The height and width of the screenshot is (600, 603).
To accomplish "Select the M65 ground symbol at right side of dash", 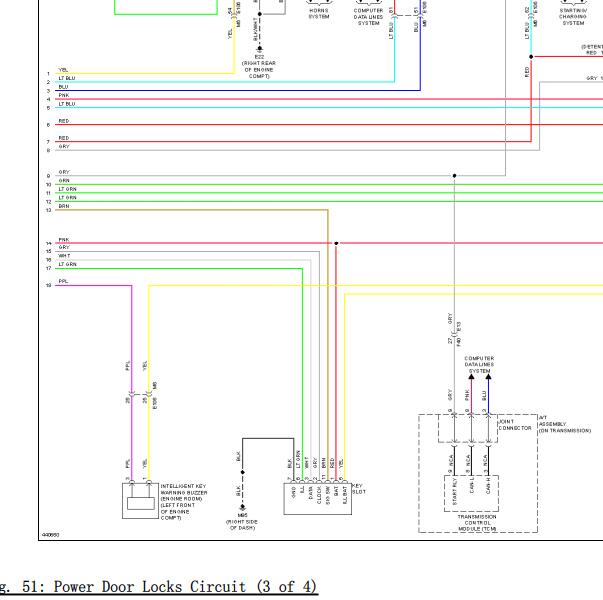I will (243, 508).
